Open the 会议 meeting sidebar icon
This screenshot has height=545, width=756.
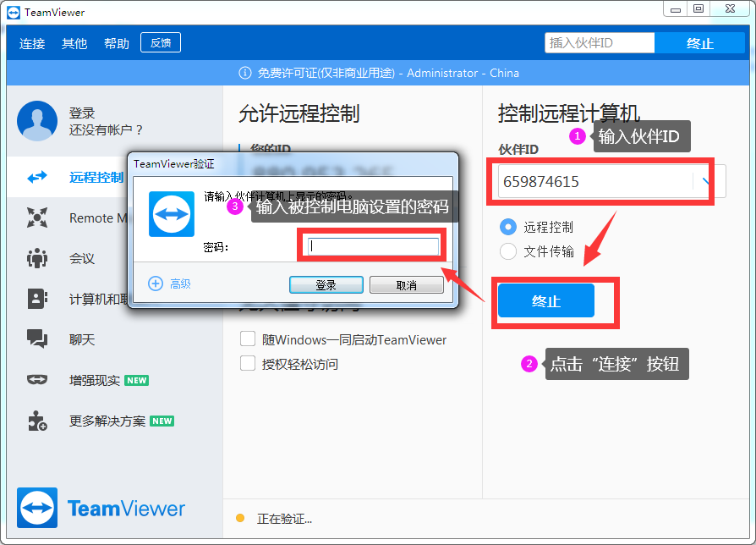coord(37,258)
